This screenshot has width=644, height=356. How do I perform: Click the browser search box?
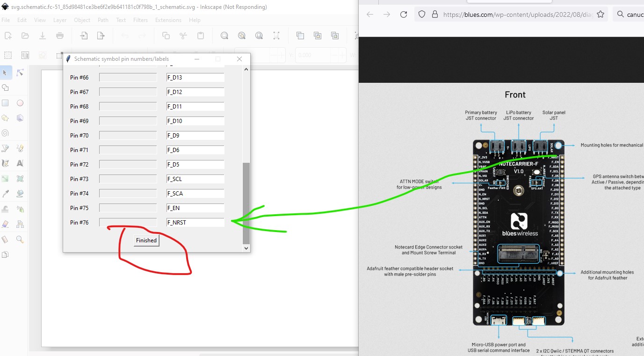click(x=628, y=15)
